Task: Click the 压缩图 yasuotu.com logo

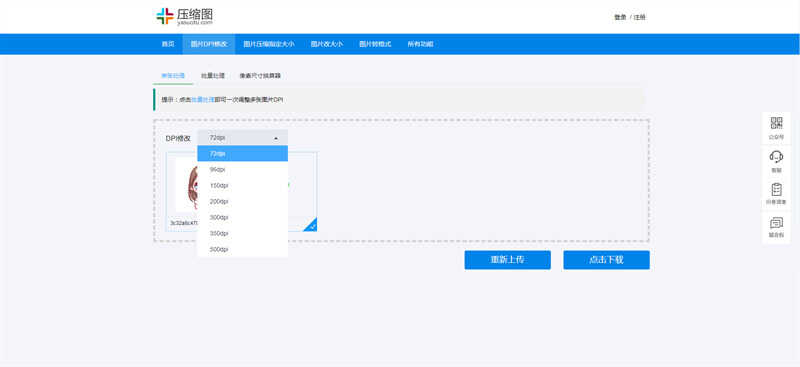Action: click(x=184, y=16)
